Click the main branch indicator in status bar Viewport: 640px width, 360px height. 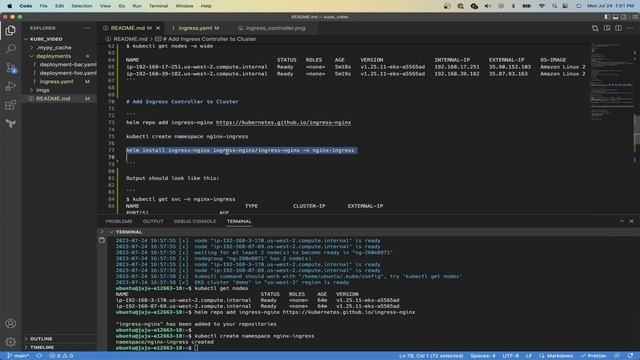[18, 356]
